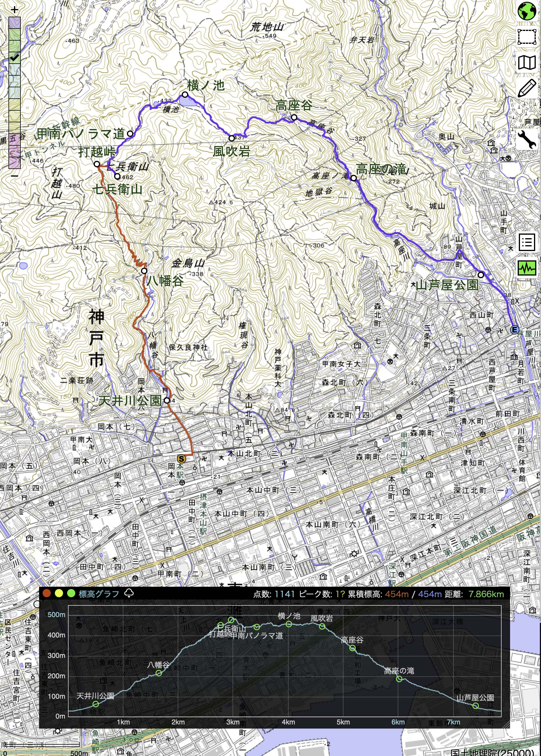Screen dimensions: 541x756
Task: Select the 打越峠 waypoint circle on the map
Action: click(x=97, y=164)
